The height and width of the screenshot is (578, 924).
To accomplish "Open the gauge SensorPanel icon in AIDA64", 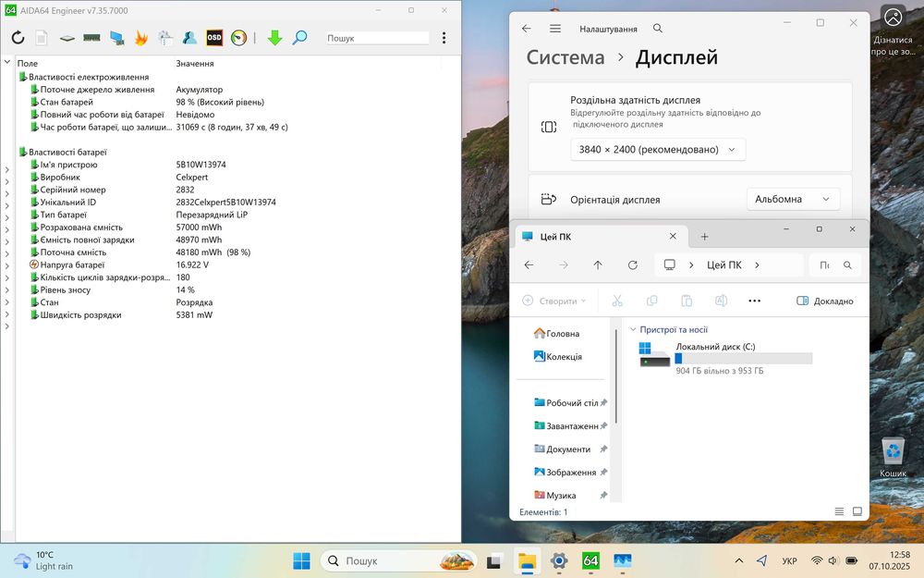I will pyautogui.click(x=238, y=38).
